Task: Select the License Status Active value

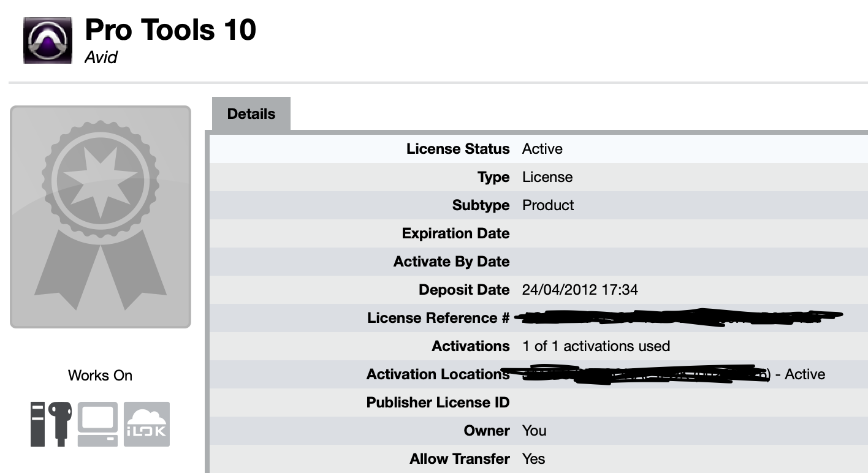Action: (x=542, y=149)
